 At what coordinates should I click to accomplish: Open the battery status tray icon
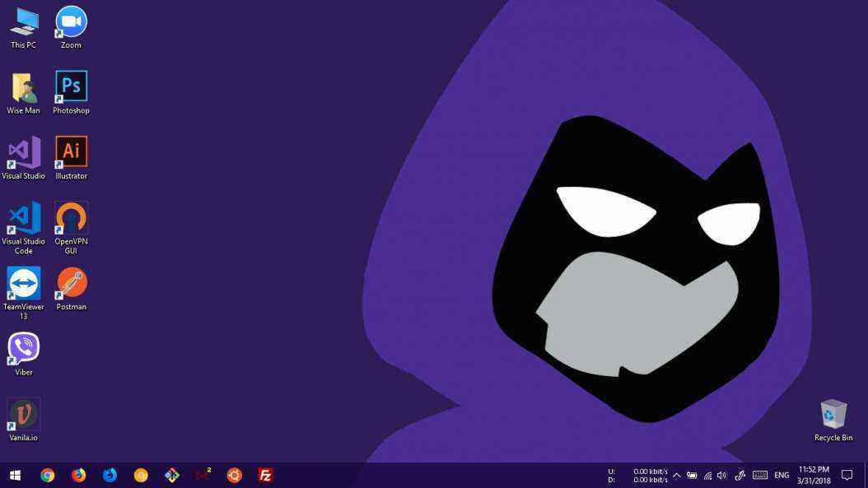[692, 476]
